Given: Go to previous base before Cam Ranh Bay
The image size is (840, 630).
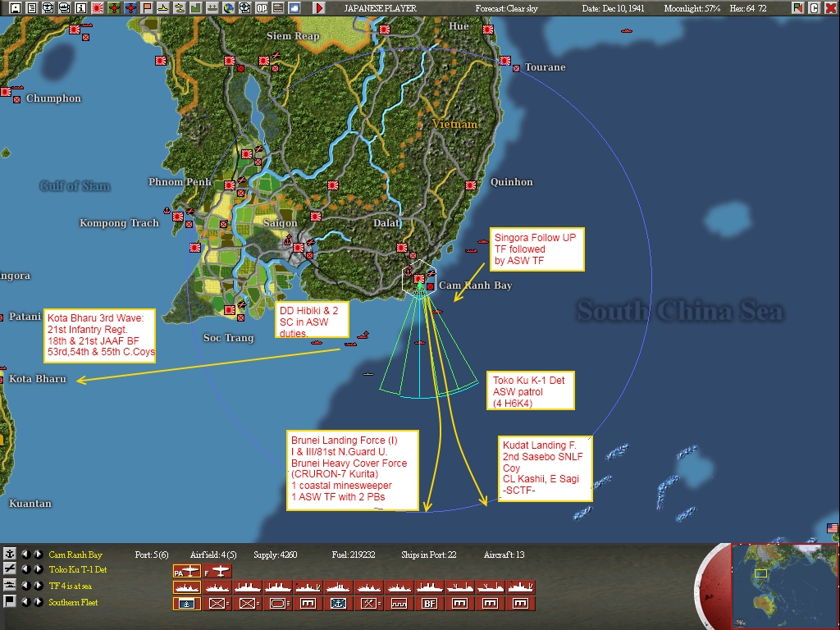Looking at the screenshot, I should click(25, 554).
